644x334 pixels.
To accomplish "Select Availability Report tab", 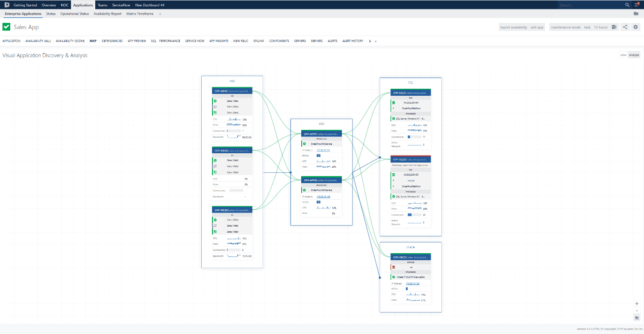I will (x=107, y=14).
